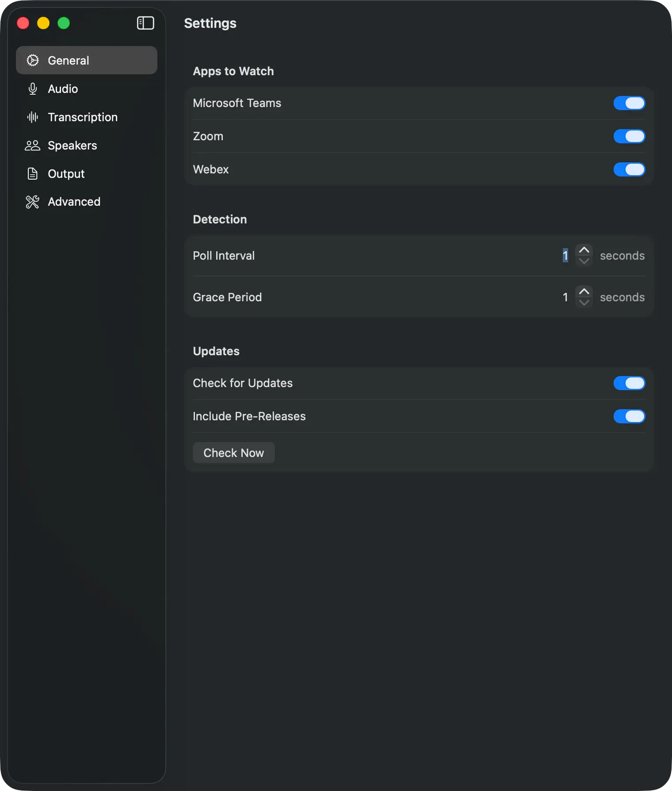Click the Audio microphone icon
This screenshot has height=791, width=672.
point(33,89)
